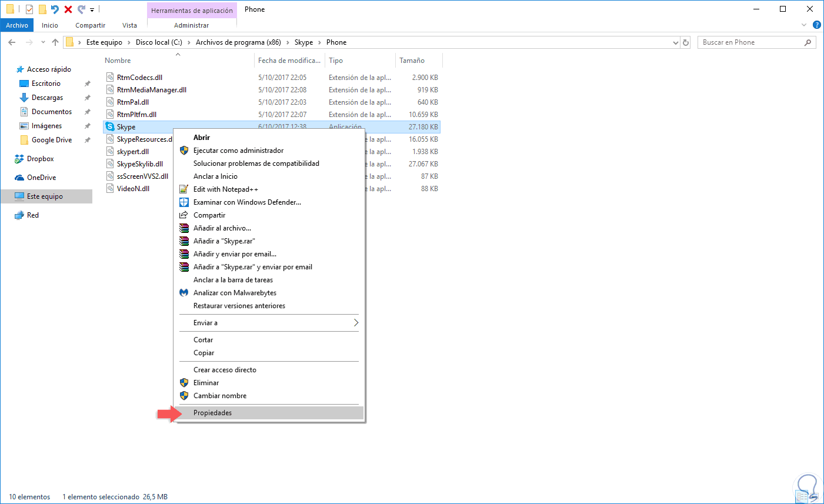Click the Notepad++ icon in context menu
This screenshot has height=504, width=824.
tap(184, 189)
